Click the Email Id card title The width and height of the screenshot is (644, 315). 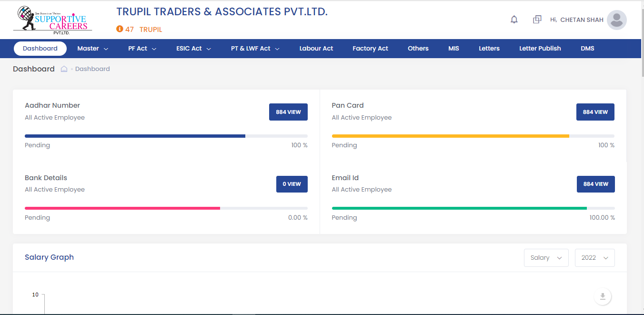point(345,178)
